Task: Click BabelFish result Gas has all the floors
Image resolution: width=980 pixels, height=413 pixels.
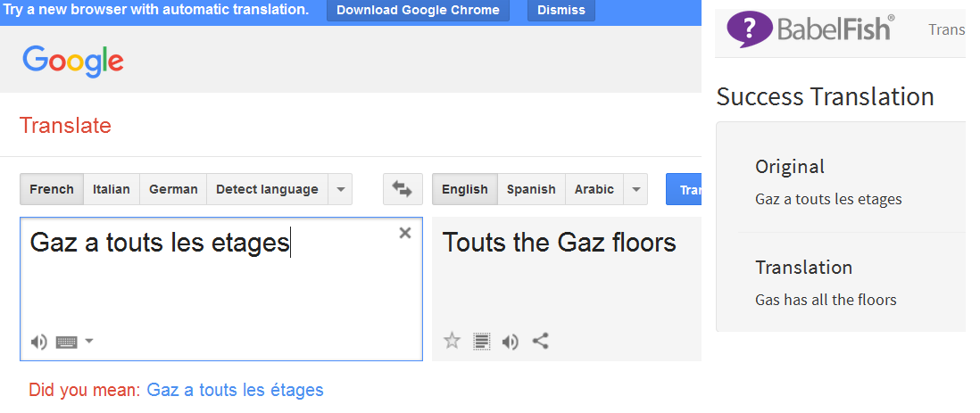Action: [826, 300]
